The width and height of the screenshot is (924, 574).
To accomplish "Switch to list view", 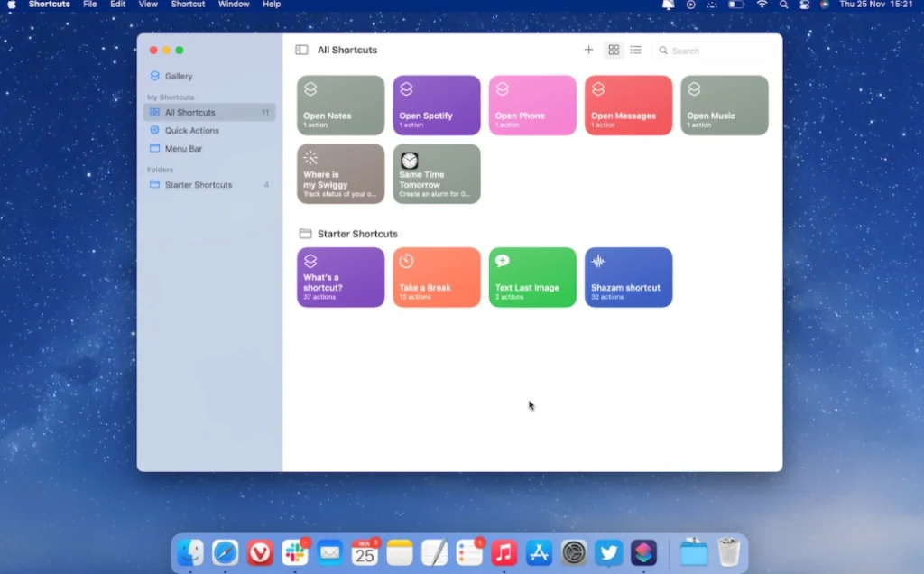I will coord(635,51).
